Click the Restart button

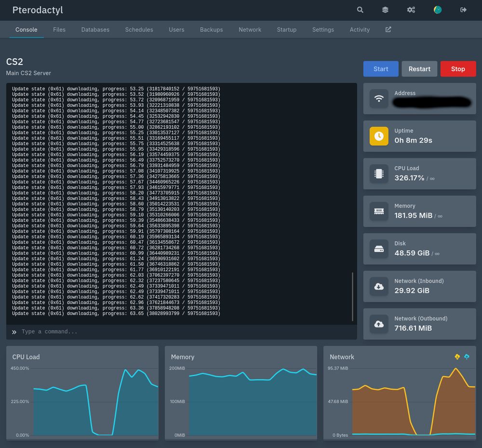point(419,69)
